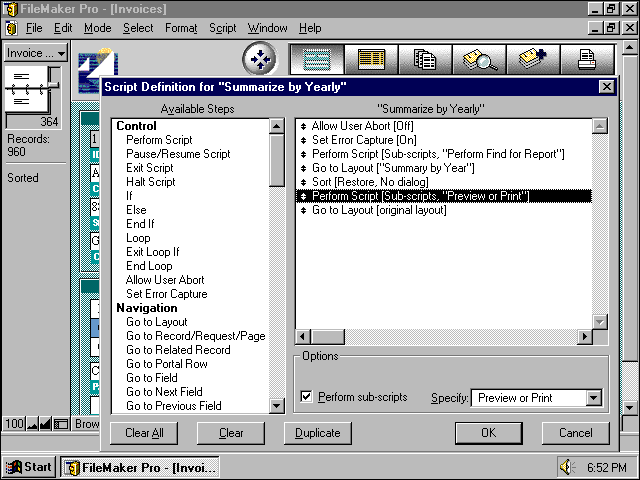This screenshot has height=480, width=640.
Task: Select Perform Find for Report script step
Action: point(444,154)
